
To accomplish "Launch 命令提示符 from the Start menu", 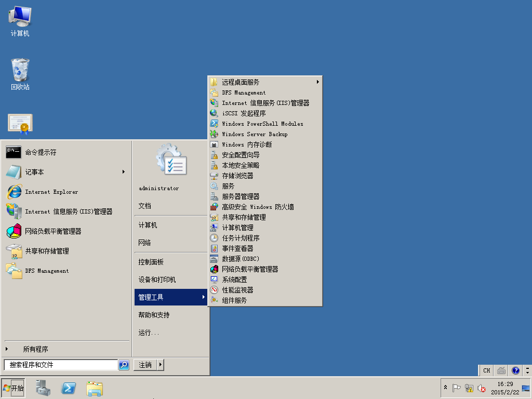I will tap(66, 152).
